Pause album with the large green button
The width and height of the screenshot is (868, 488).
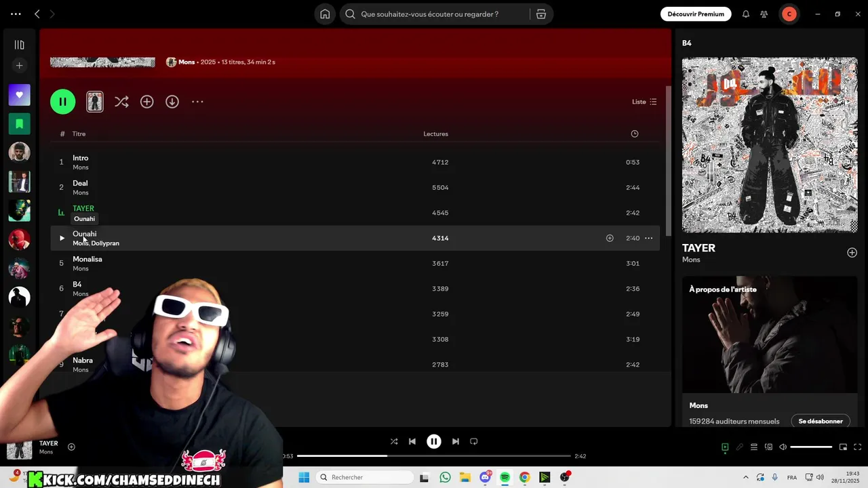pyautogui.click(x=62, y=102)
